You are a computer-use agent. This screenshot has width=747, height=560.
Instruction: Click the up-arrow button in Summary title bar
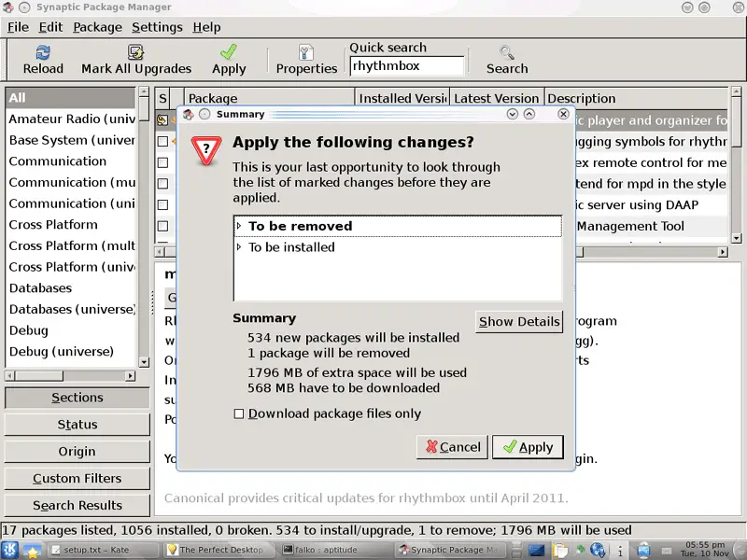(x=529, y=114)
